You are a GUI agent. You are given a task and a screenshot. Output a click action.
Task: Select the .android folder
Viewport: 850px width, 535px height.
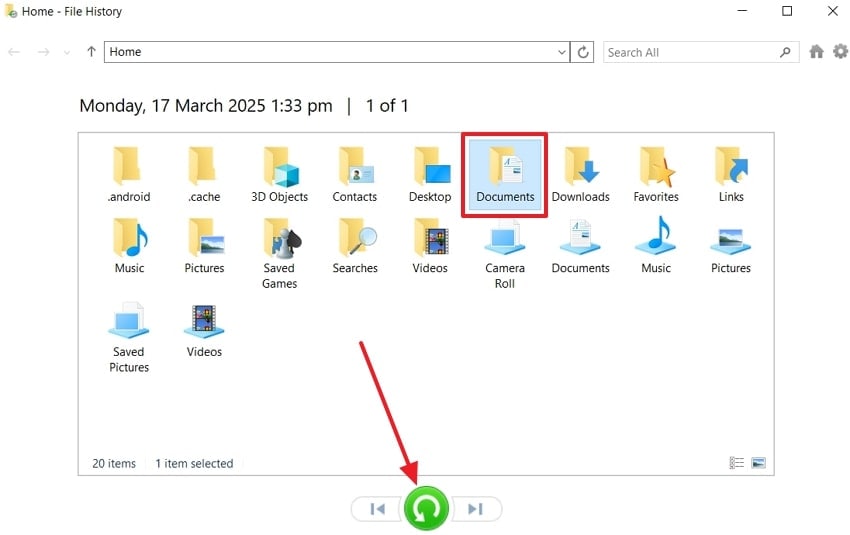129,175
